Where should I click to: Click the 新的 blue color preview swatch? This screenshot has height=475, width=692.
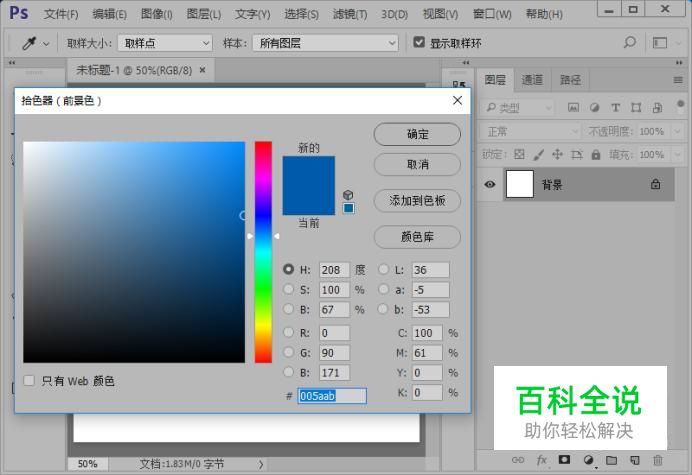coord(308,171)
